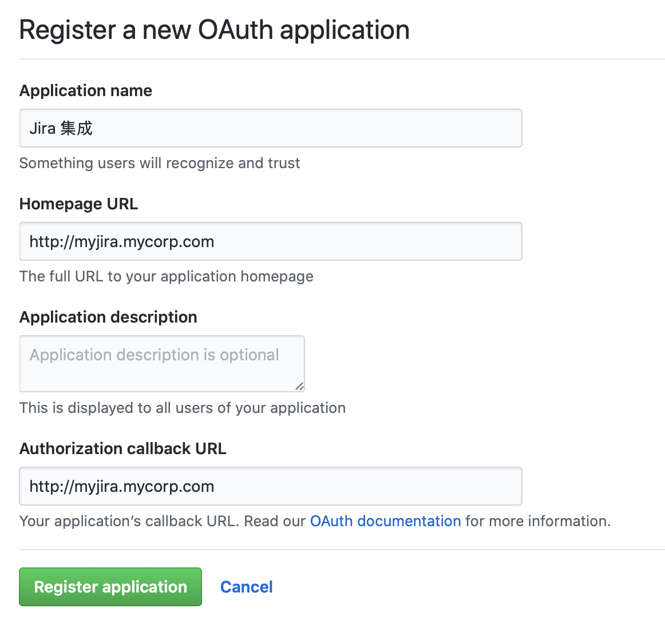Click the "Application name" label
Viewport: 665px width, 644px height.
(86, 90)
